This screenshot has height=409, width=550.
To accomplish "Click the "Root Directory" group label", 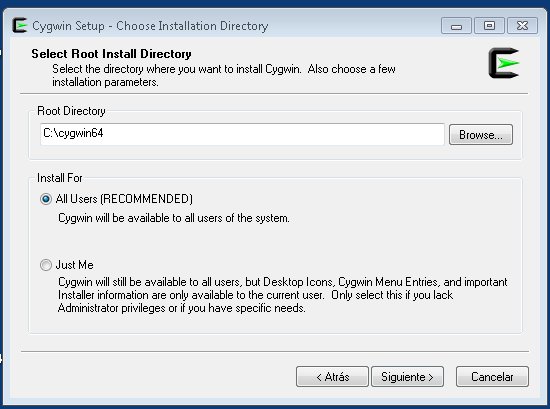I will tap(71, 111).
